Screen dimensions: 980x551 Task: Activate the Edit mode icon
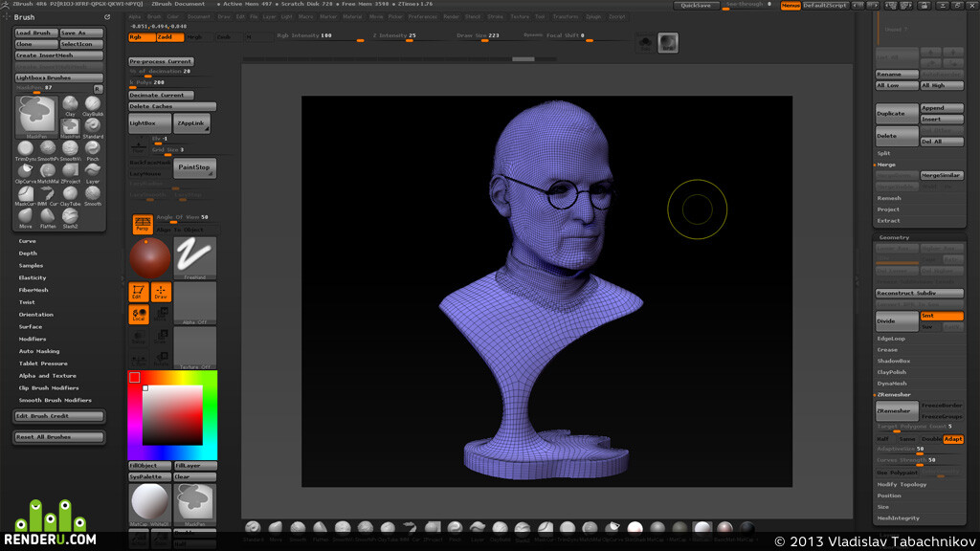(x=138, y=292)
